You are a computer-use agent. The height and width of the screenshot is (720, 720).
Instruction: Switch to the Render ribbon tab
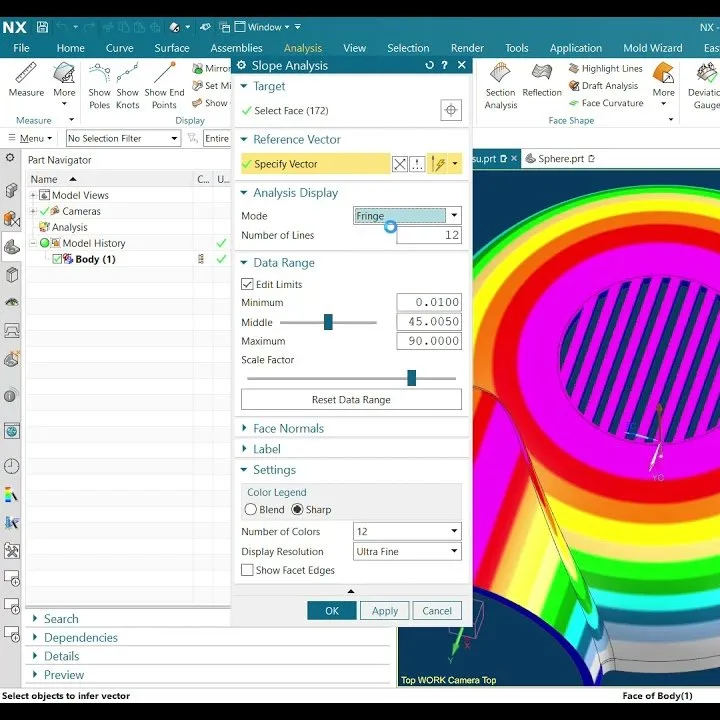467,48
